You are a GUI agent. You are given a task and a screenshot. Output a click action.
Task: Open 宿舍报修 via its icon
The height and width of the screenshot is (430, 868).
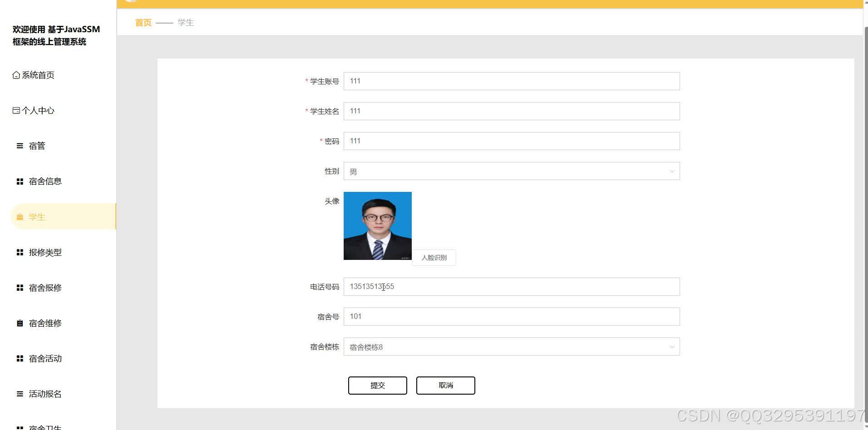pyautogui.click(x=19, y=287)
